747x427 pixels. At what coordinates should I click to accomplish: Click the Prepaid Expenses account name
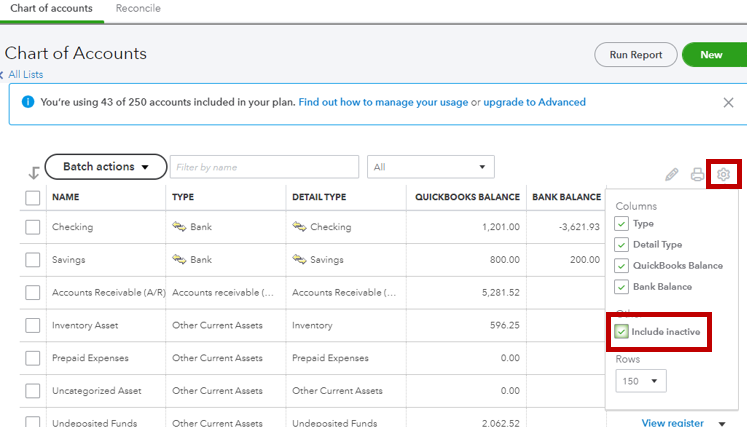pyautogui.click(x=91, y=358)
